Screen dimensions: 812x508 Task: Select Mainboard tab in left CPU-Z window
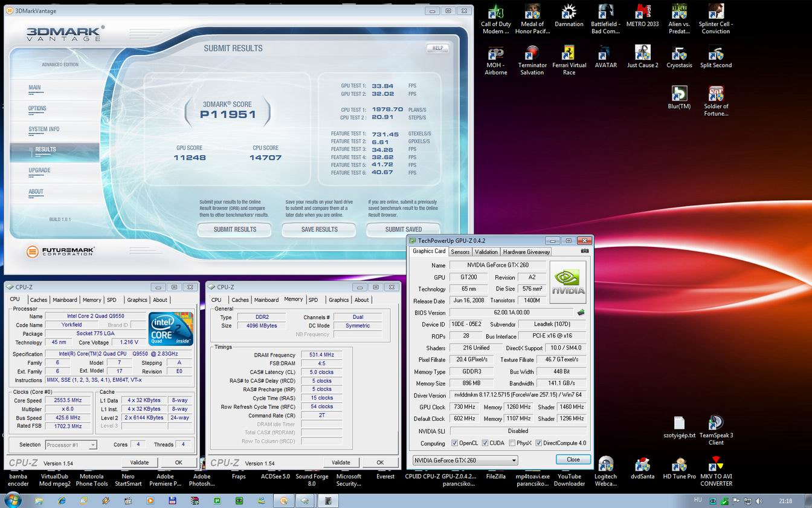point(65,300)
